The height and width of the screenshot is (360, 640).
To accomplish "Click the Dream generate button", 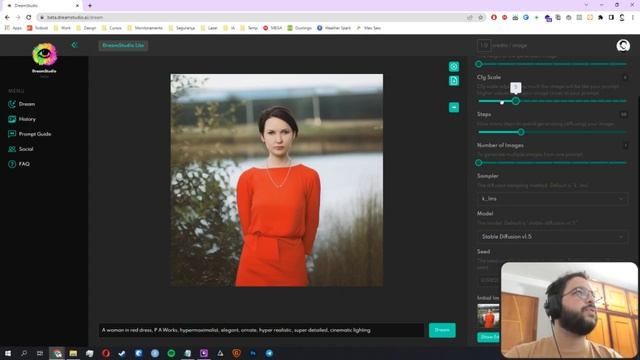I will click(x=442, y=330).
